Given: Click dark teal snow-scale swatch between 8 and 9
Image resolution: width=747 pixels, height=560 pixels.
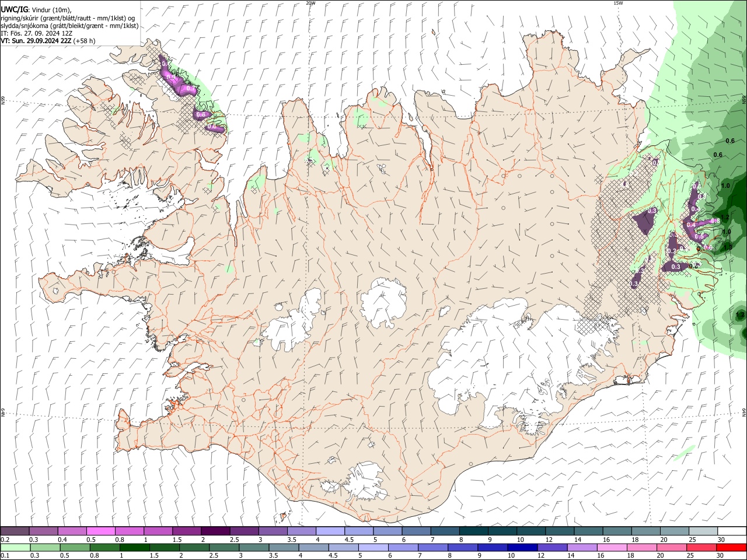Looking at the screenshot, I should click(474, 531).
